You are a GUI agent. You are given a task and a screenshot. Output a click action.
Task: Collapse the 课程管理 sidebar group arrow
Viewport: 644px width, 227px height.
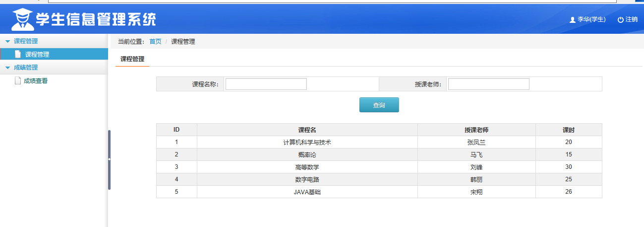click(x=7, y=41)
